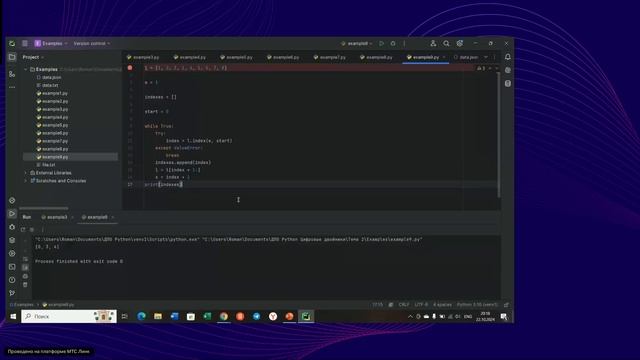Open the Examples project dropdown
Viewport: 640px width, 360px height.
[x=51, y=43]
